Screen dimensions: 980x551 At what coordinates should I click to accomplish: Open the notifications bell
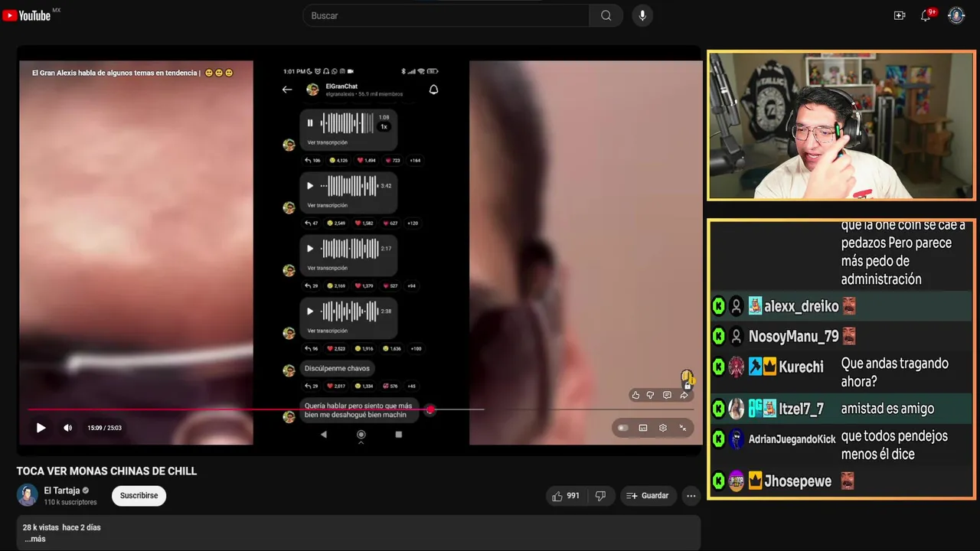pyautogui.click(x=926, y=15)
